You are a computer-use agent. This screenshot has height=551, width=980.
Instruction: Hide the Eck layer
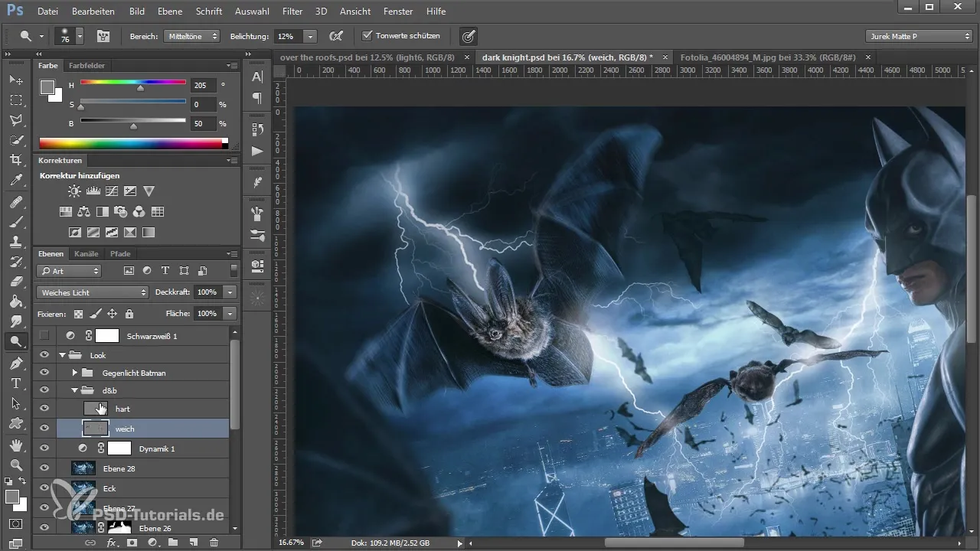point(44,488)
